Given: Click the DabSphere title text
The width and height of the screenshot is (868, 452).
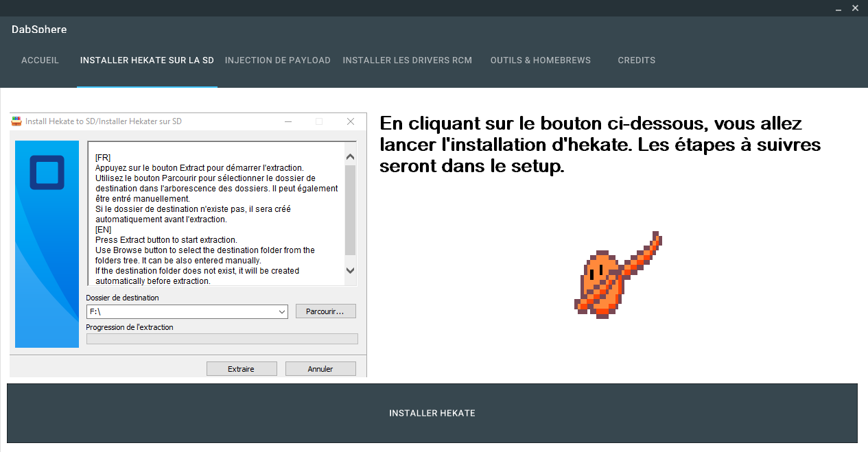Looking at the screenshot, I should 39,29.
